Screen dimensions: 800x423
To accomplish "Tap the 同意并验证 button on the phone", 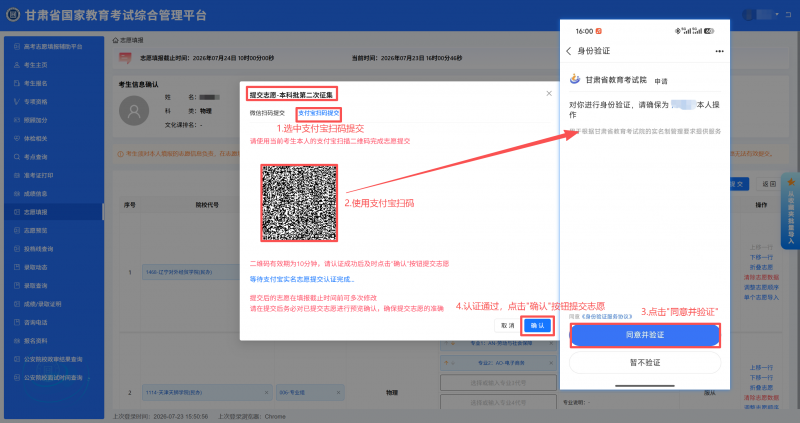I will pos(645,335).
